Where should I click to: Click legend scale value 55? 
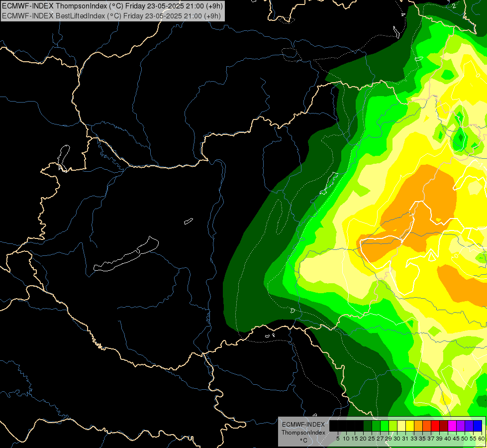point(474,439)
